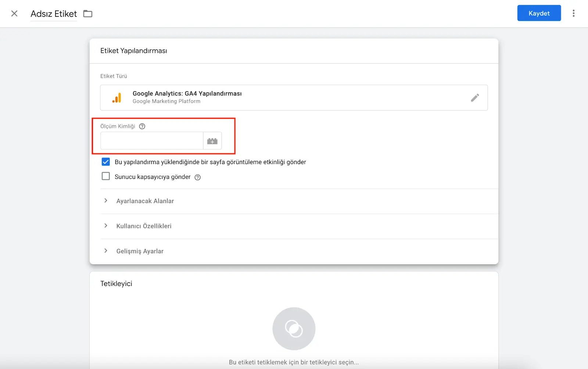
Task: Open the help tooltip next to Ölçüm Kimliği
Action: pyautogui.click(x=142, y=126)
